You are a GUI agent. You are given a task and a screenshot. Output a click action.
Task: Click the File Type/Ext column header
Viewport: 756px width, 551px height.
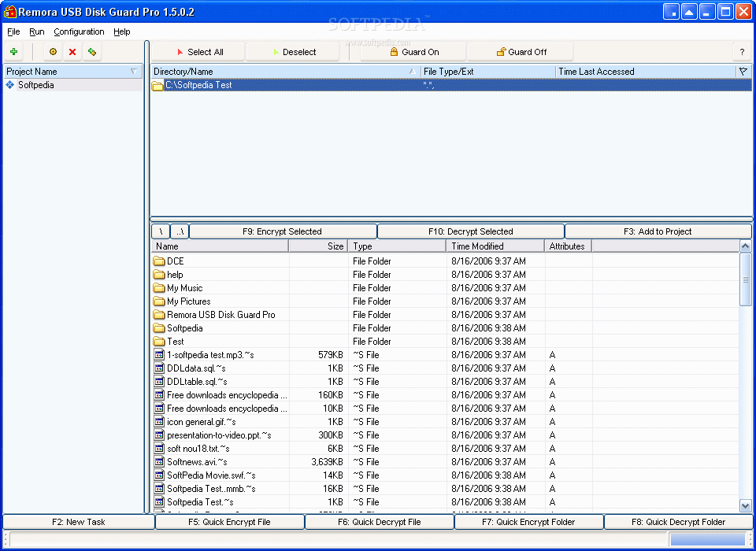click(488, 72)
